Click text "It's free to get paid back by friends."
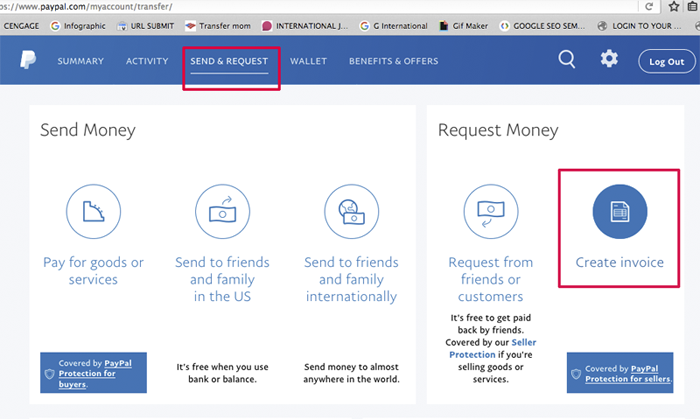700x419 pixels. (x=491, y=324)
